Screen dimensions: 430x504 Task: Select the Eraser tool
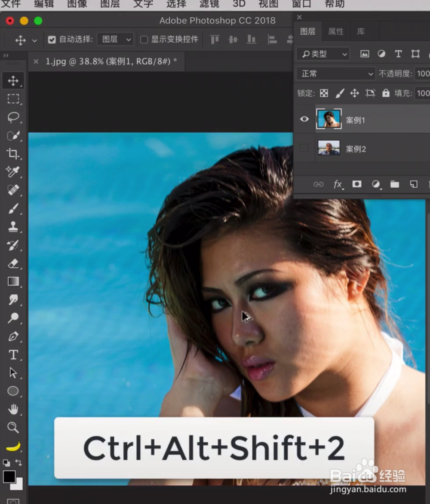13,263
